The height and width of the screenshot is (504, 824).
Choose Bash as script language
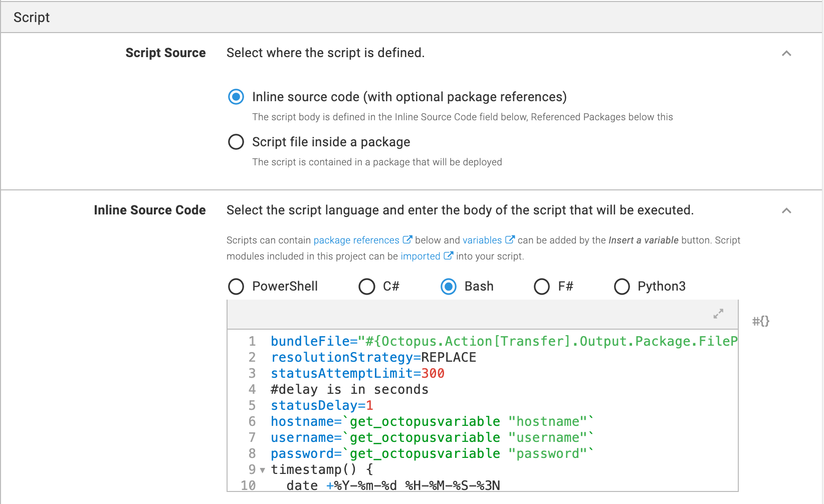click(x=449, y=287)
